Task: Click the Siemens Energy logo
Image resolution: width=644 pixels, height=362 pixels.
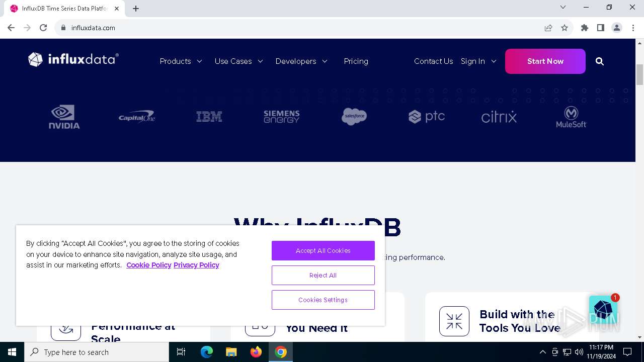Action: (x=282, y=117)
